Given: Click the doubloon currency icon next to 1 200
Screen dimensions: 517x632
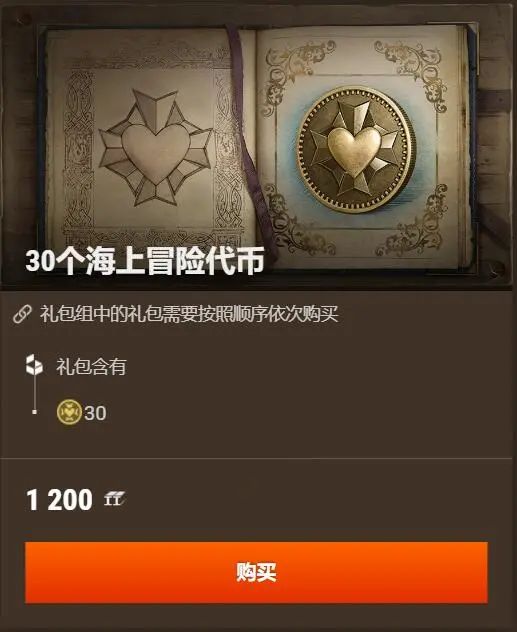Looking at the screenshot, I should click(x=115, y=499).
